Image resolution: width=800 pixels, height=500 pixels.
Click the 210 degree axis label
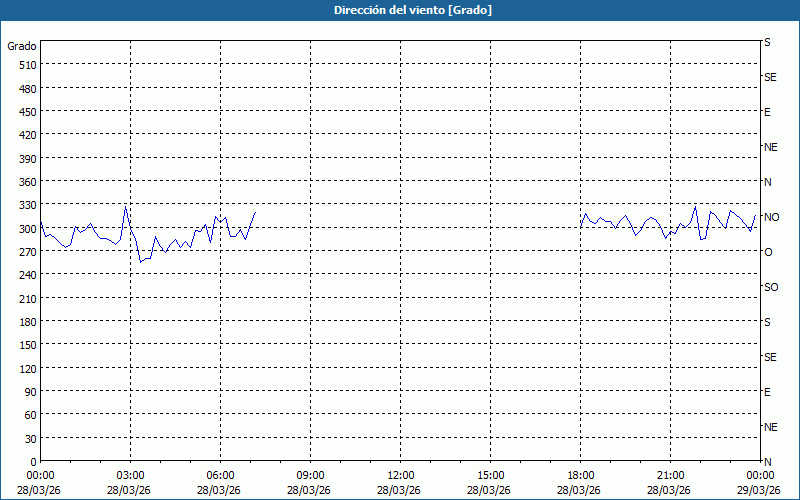pyautogui.click(x=28, y=299)
